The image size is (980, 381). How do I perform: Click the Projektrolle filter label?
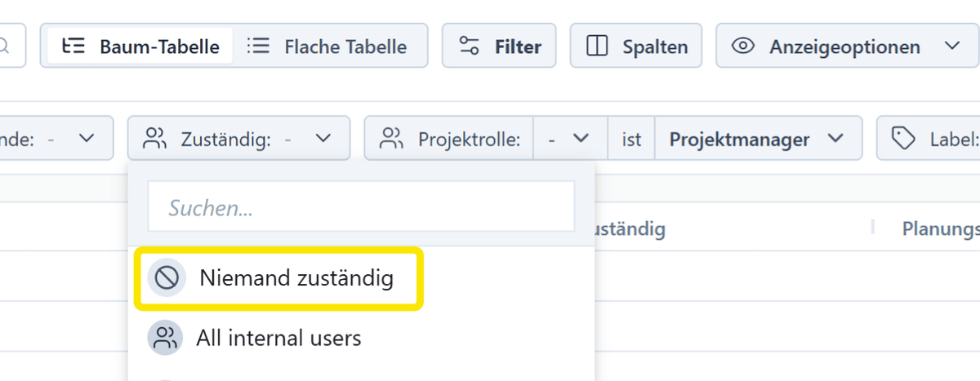tap(469, 140)
